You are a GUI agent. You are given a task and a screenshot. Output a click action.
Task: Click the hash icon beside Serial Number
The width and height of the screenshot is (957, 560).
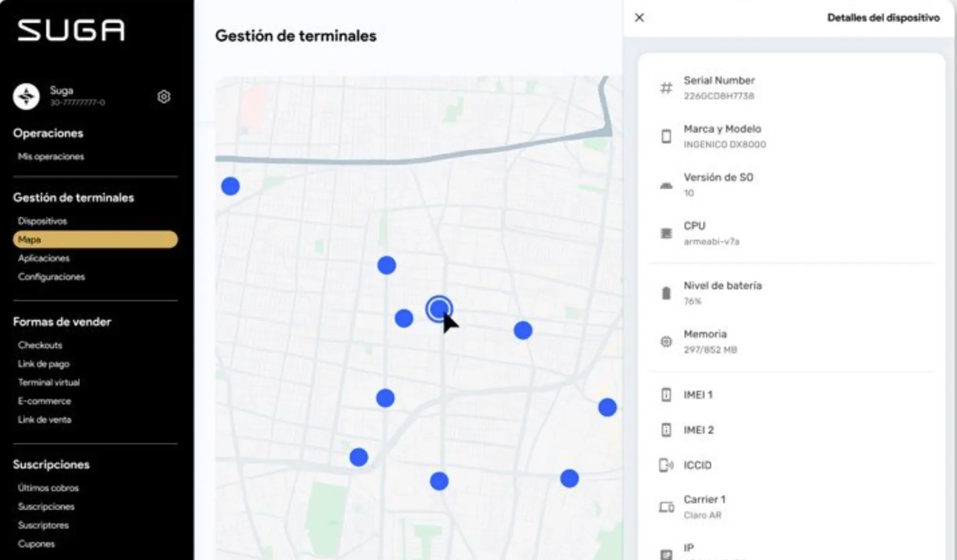point(666,88)
